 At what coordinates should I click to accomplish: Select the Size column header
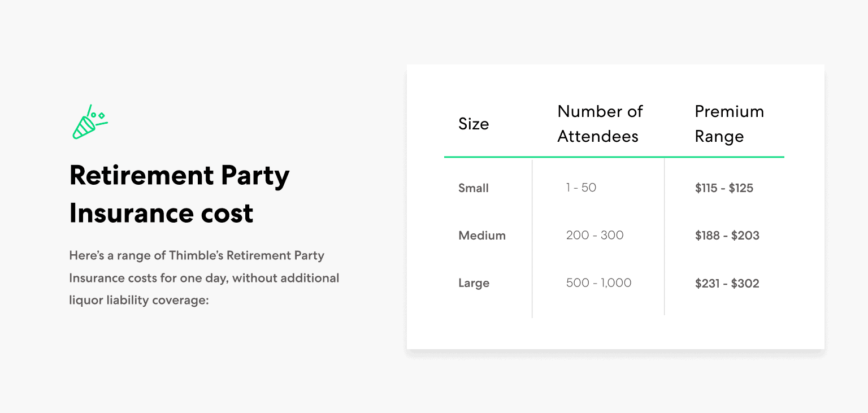[x=474, y=124]
